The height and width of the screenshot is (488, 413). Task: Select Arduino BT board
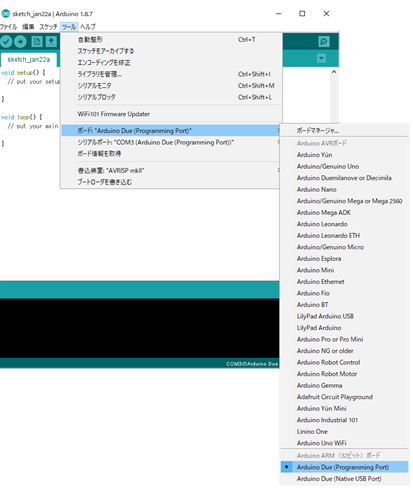[344, 305]
